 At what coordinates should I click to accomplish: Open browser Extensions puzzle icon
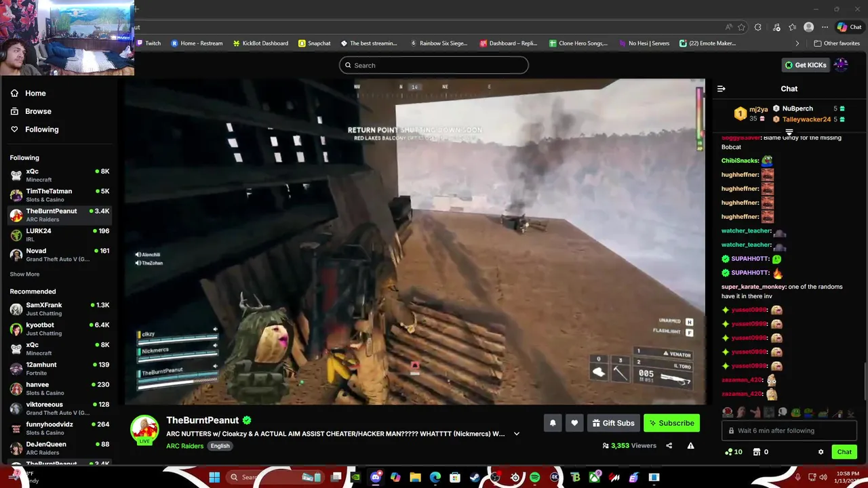[x=757, y=27]
